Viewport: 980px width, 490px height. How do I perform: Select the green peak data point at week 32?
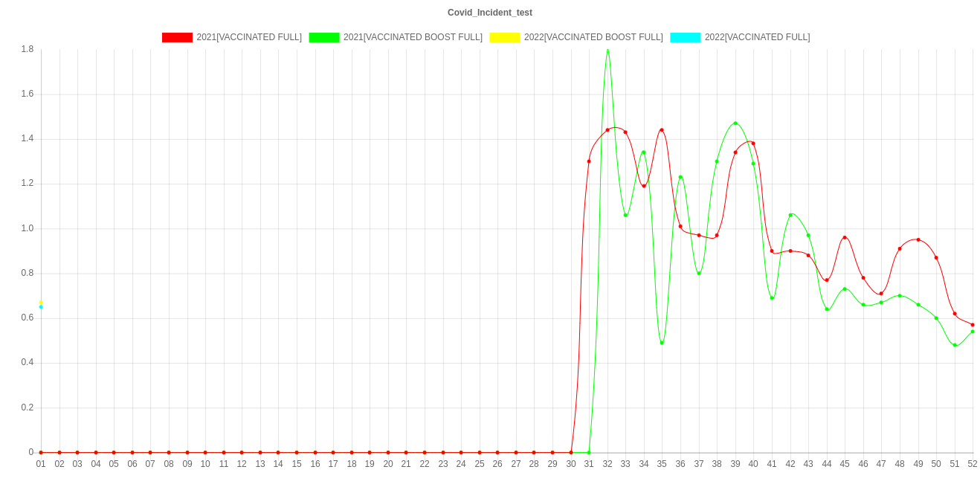(607, 49)
